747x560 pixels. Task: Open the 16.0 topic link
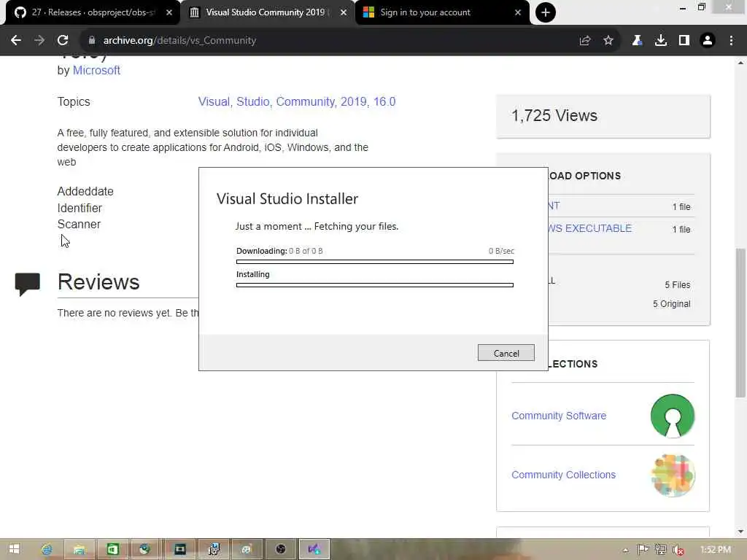[x=384, y=101]
